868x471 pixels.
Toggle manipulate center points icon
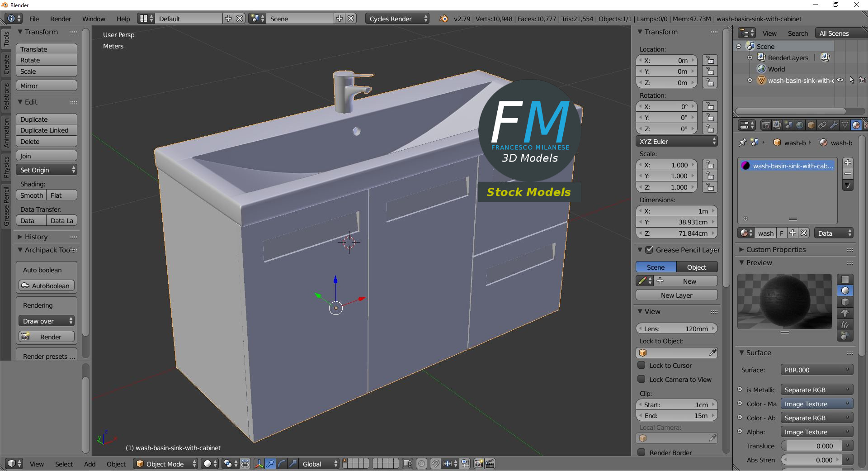tap(245, 464)
